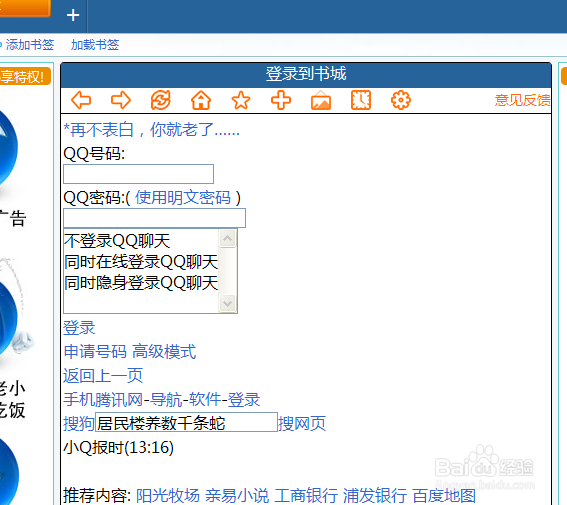Open the 阳光牧场 recommended link

(168, 496)
